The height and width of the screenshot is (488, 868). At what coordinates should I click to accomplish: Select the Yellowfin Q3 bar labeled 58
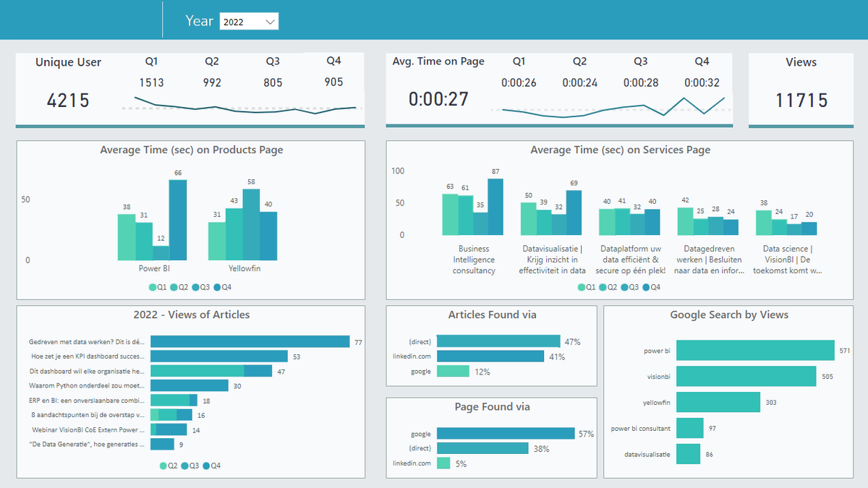pyautogui.click(x=251, y=225)
